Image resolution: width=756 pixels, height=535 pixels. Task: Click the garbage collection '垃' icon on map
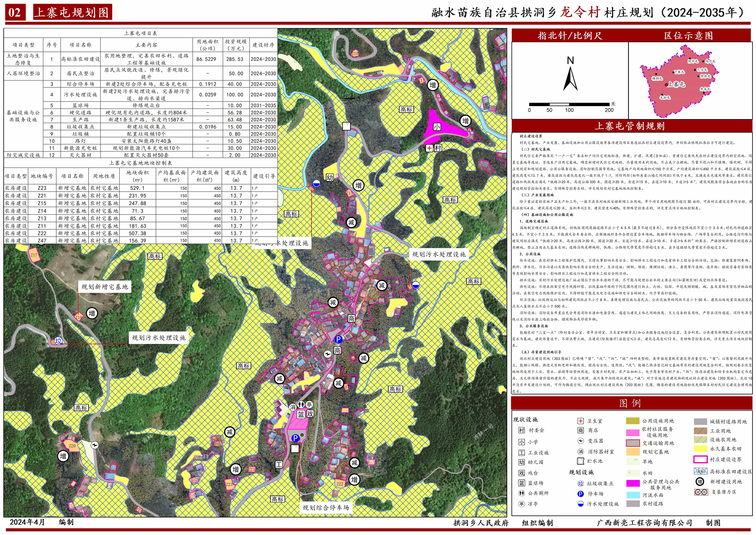[58, 341]
